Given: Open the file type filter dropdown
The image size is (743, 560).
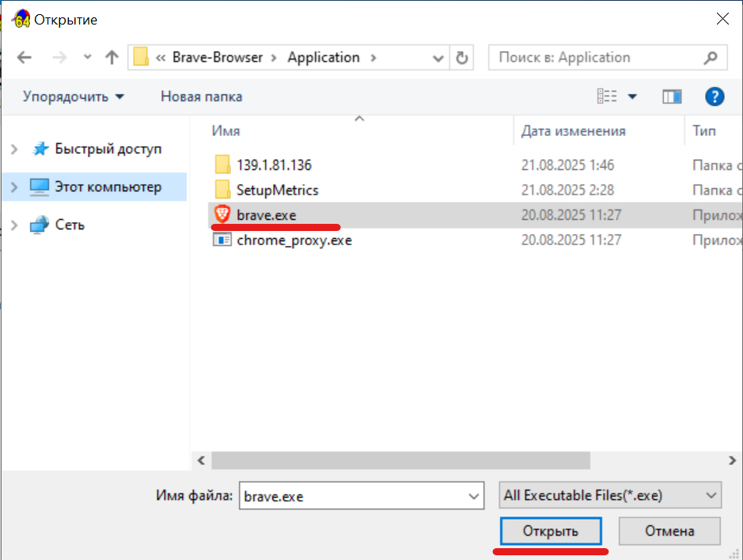Looking at the screenshot, I should click(x=610, y=496).
